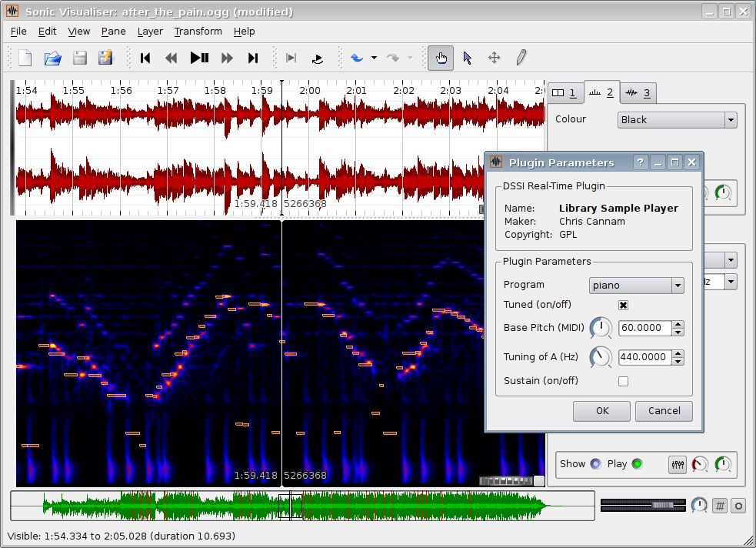This screenshot has width=756, height=548.
Task: Cancel the Plugin Parameters dialog
Action: 664,411
